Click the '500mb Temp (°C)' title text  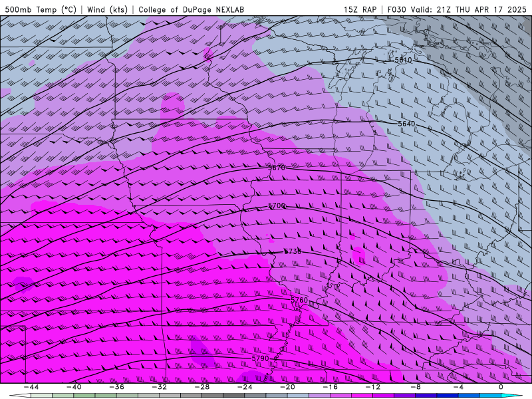click(x=41, y=9)
